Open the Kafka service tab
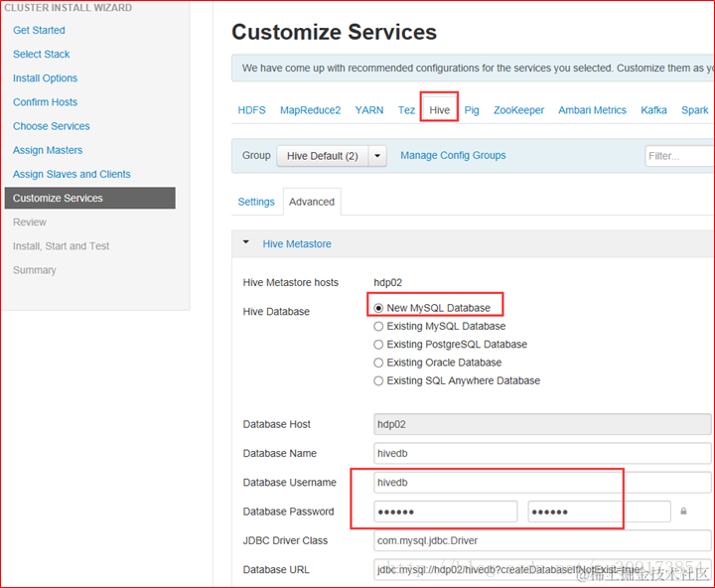 click(653, 110)
